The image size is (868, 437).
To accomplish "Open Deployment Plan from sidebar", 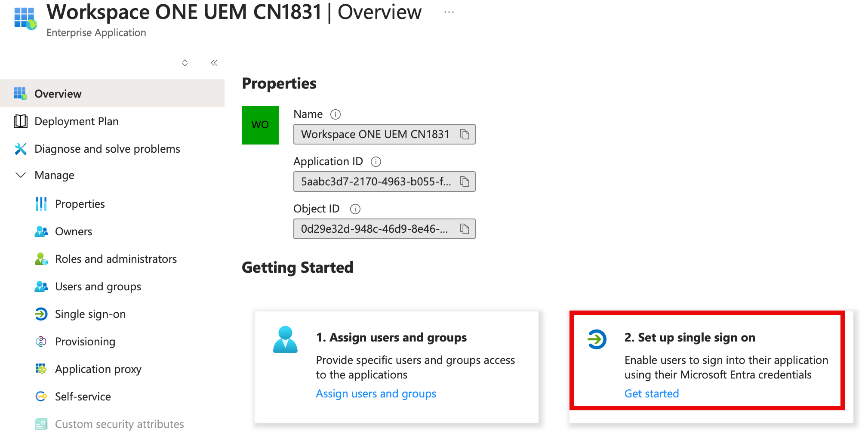I will pos(76,121).
